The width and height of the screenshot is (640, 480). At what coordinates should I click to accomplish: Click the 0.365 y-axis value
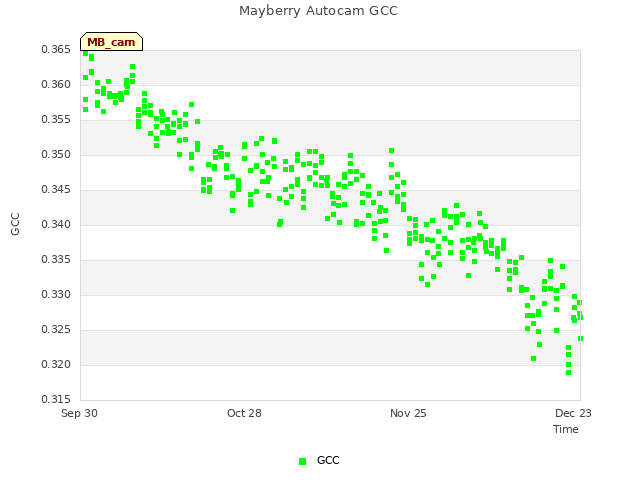(x=56, y=49)
